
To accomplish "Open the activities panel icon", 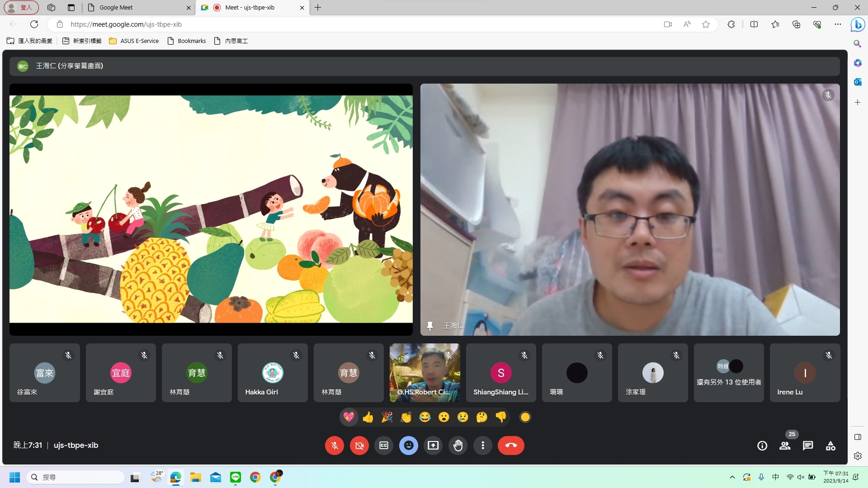I will coord(830,446).
